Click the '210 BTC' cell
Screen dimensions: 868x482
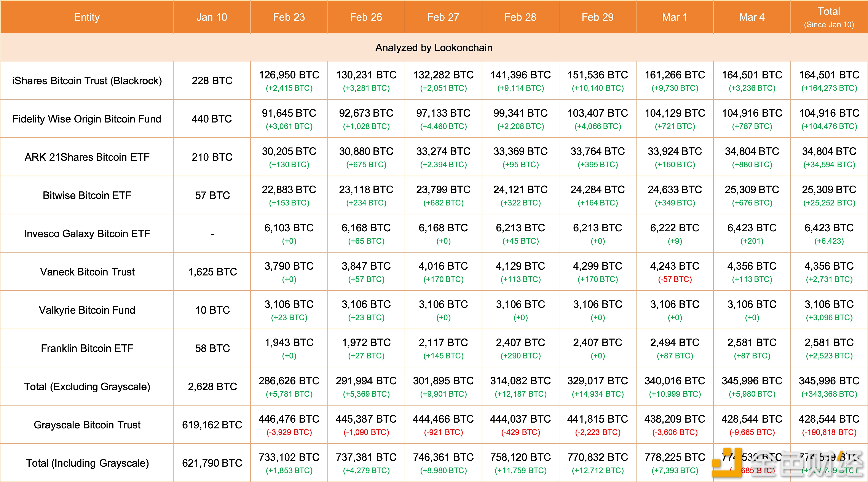coord(212,157)
